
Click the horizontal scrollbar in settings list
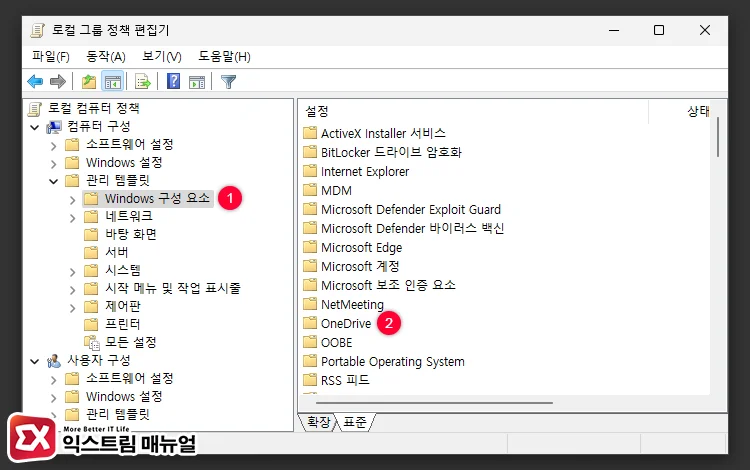[x=435, y=403]
